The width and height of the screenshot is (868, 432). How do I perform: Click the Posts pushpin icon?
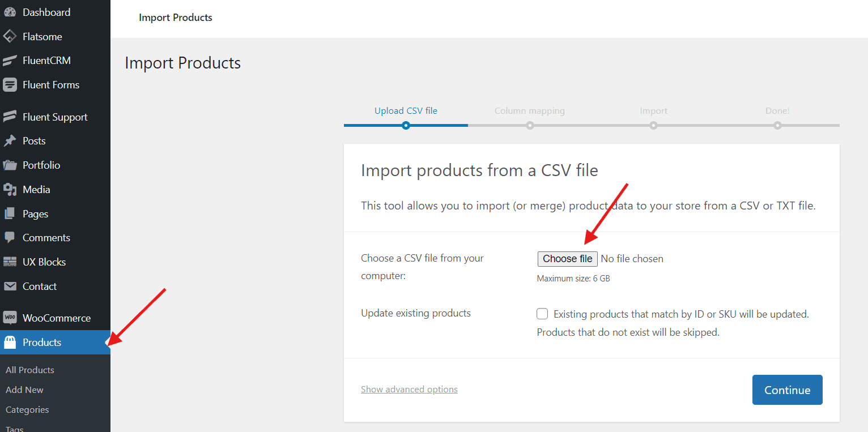point(10,141)
